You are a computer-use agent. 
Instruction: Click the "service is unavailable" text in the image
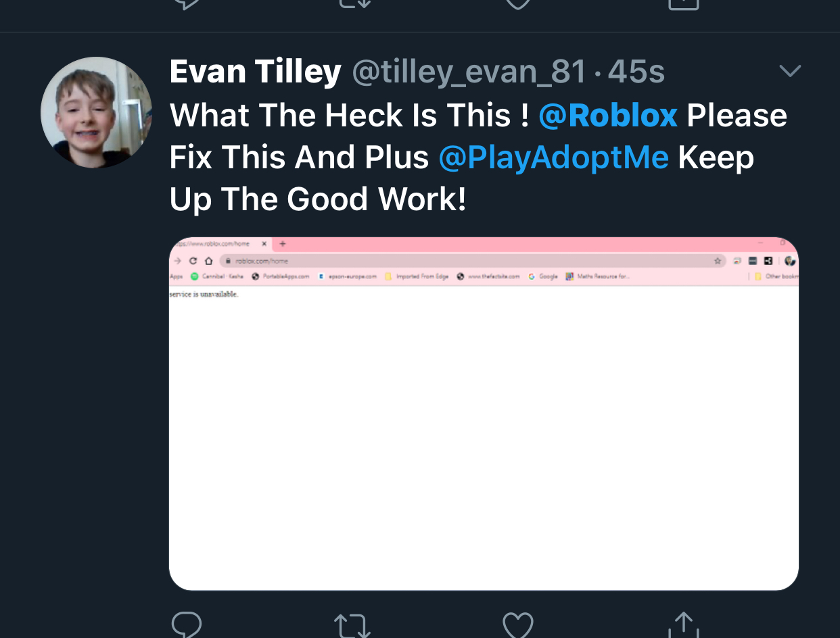pos(204,295)
